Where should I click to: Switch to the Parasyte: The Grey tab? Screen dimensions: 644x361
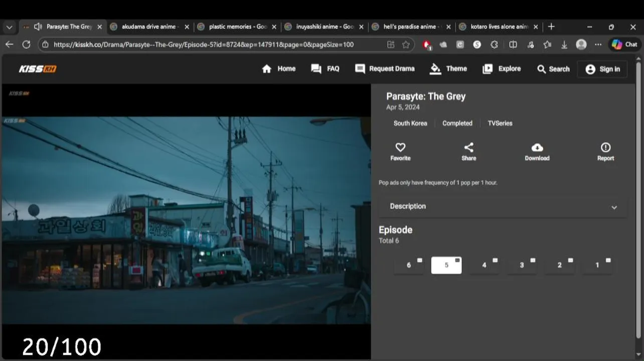tap(62, 27)
